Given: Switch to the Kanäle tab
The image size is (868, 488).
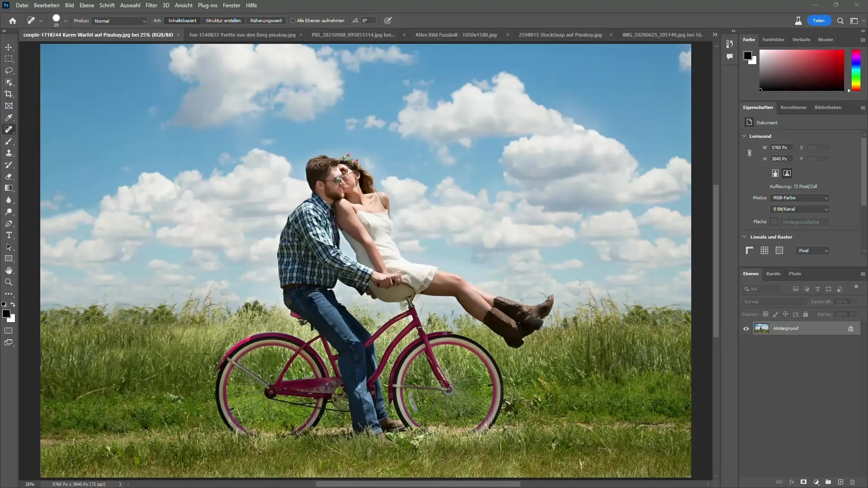Looking at the screenshot, I should [774, 273].
